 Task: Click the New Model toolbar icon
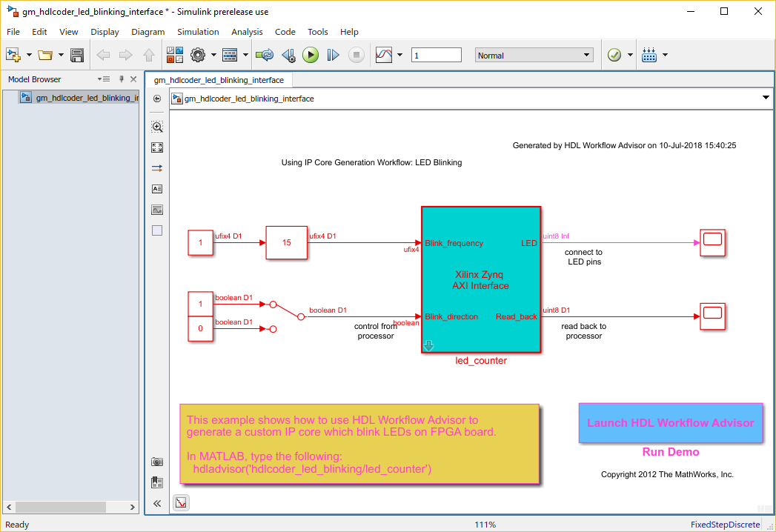13,55
